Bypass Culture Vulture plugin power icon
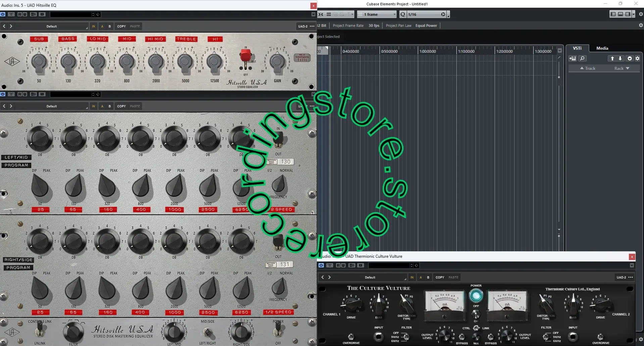 (x=321, y=265)
